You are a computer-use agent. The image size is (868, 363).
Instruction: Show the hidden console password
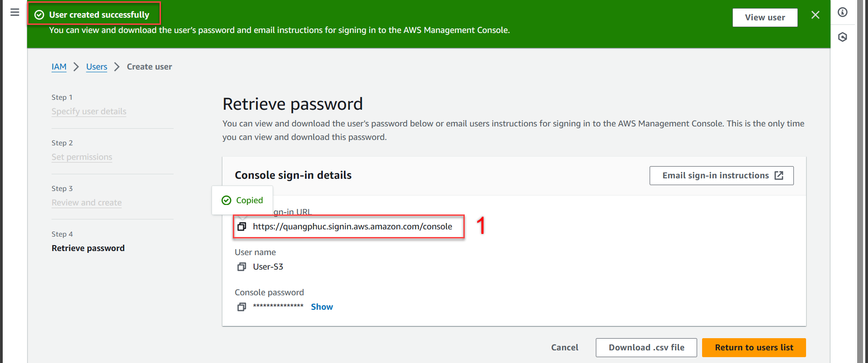tap(321, 307)
